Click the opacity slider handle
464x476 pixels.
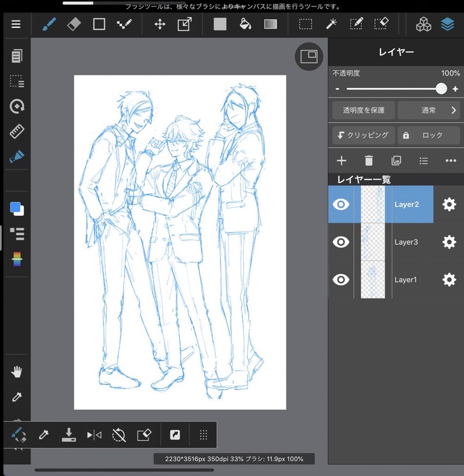(441, 89)
